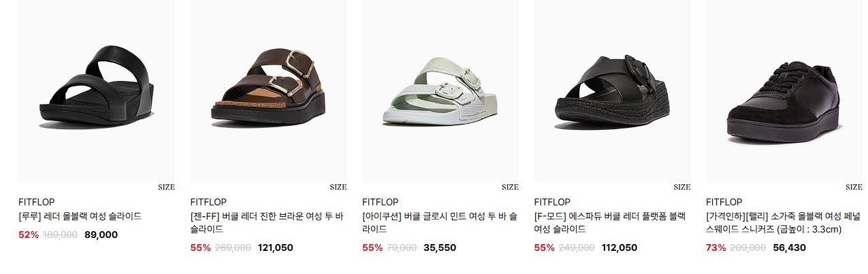Open the F-모드 espadrille platform slide image

(612, 90)
